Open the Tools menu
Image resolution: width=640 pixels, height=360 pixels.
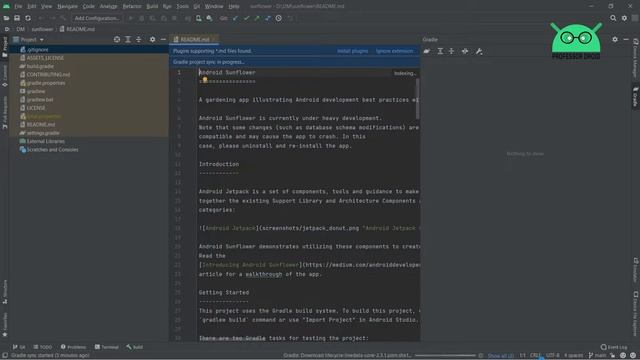182,6
